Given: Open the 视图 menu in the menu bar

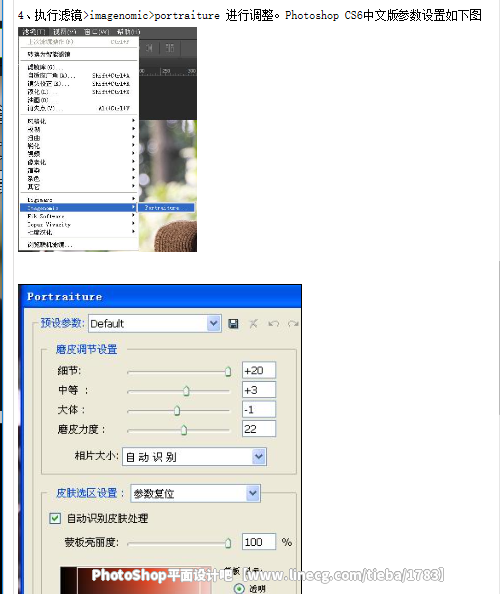Looking at the screenshot, I should (64, 32).
